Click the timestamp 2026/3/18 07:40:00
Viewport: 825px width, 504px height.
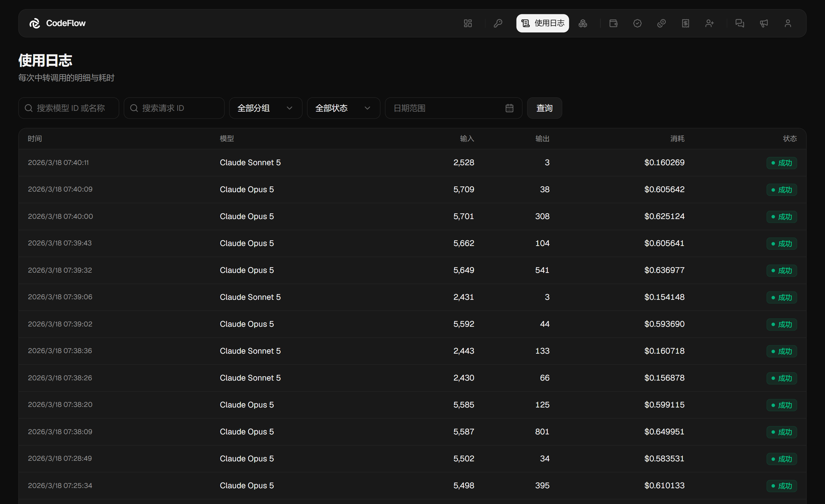click(60, 216)
